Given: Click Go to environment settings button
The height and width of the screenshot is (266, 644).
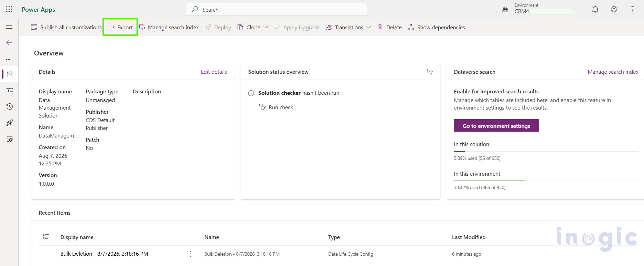Looking at the screenshot, I should [496, 126].
